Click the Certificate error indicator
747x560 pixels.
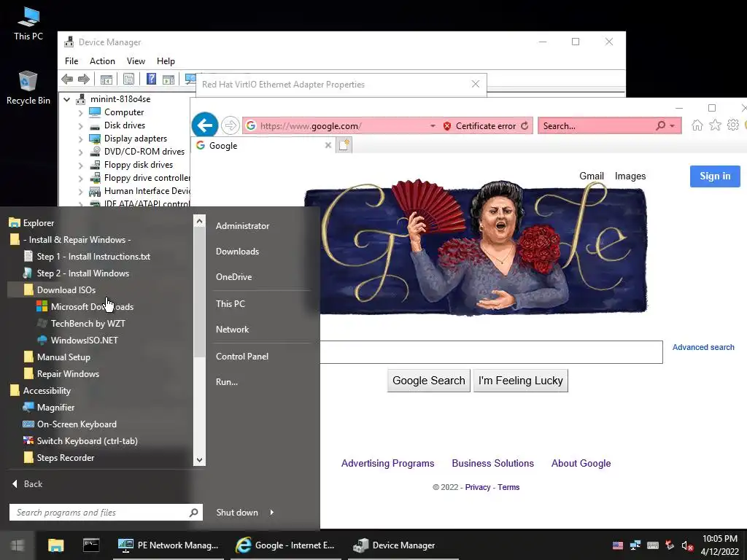click(479, 125)
